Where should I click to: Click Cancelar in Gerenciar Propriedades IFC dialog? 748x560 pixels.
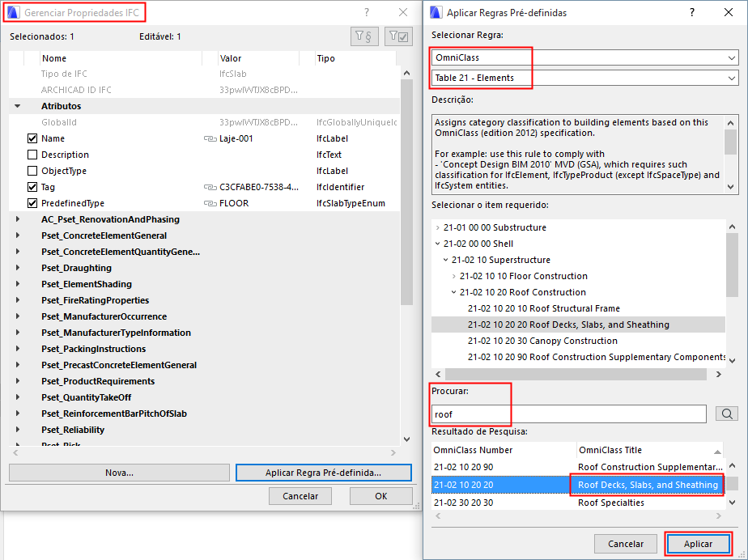pyautogui.click(x=300, y=496)
